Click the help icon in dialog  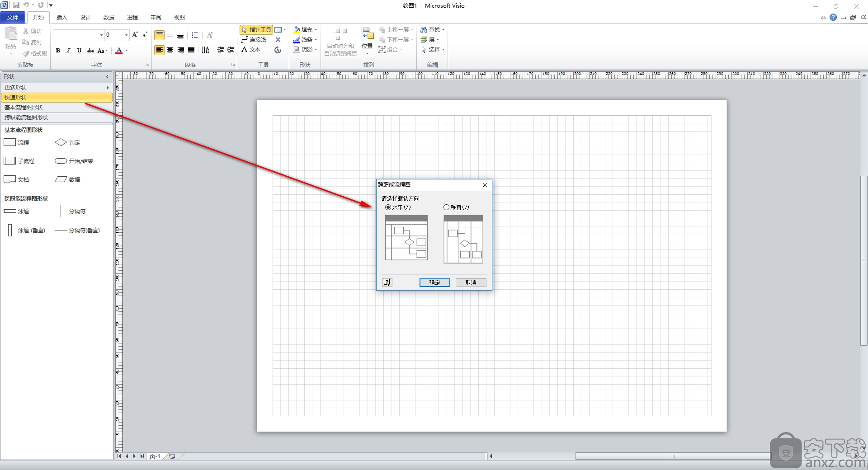[x=387, y=282]
